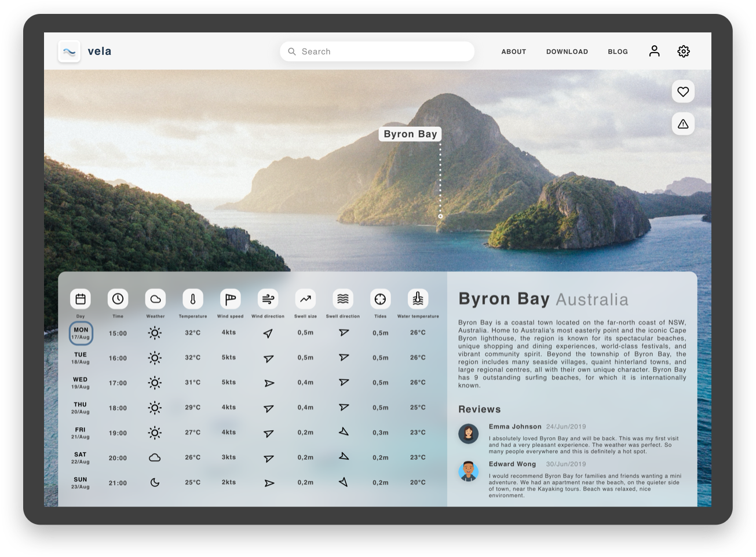Click the Water temperature icon
This screenshot has width=756, height=557.
click(418, 298)
